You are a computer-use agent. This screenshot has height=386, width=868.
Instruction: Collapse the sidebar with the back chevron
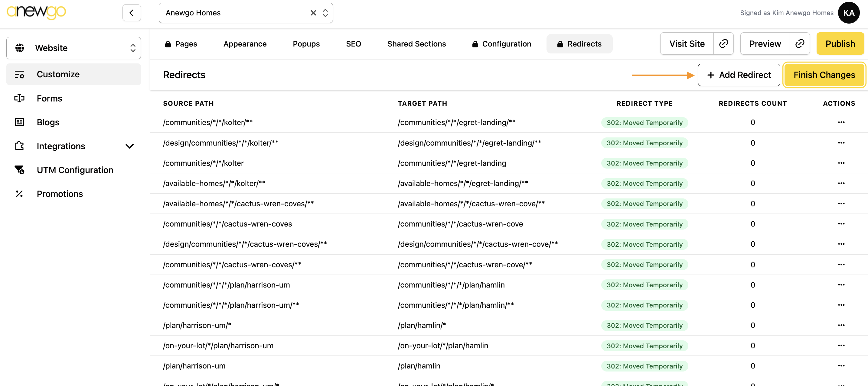132,13
